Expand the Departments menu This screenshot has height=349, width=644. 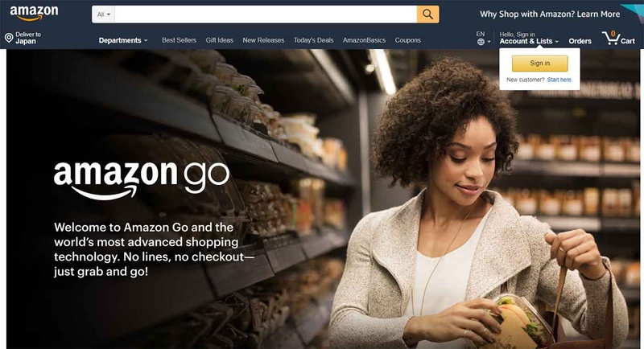123,40
